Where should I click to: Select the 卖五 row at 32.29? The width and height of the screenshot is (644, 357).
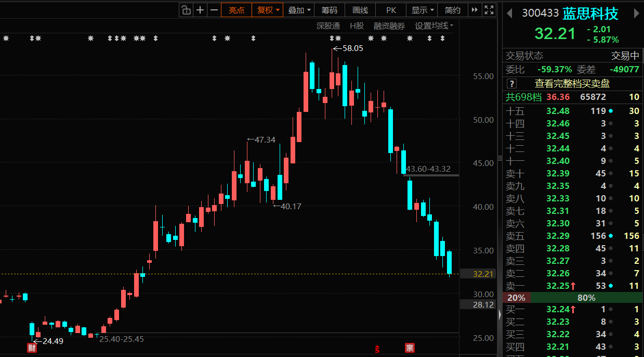coord(573,236)
